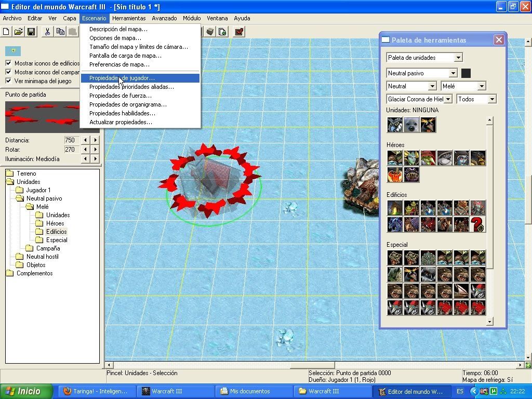Click the Punto de partida preview image

tap(43, 117)
